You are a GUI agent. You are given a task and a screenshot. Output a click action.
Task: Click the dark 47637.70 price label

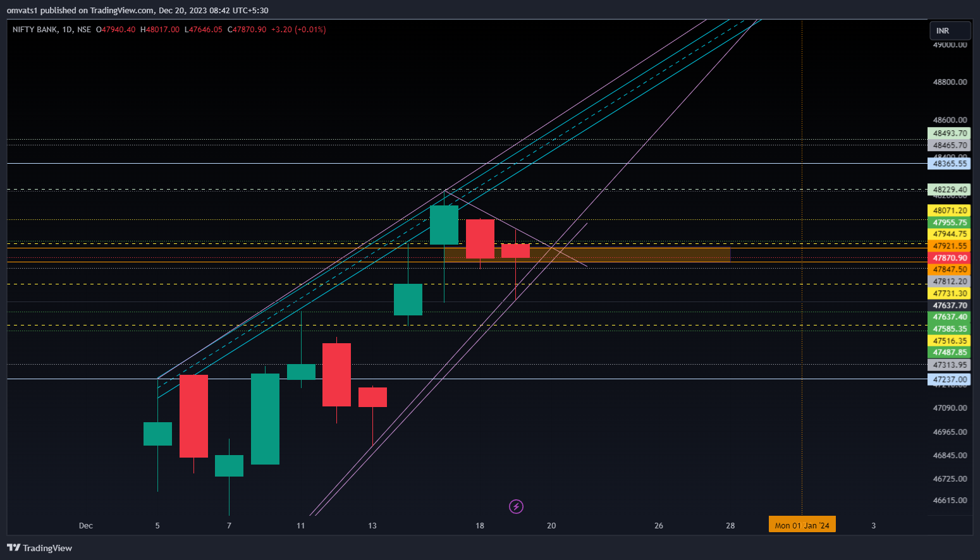pos(950,305)
